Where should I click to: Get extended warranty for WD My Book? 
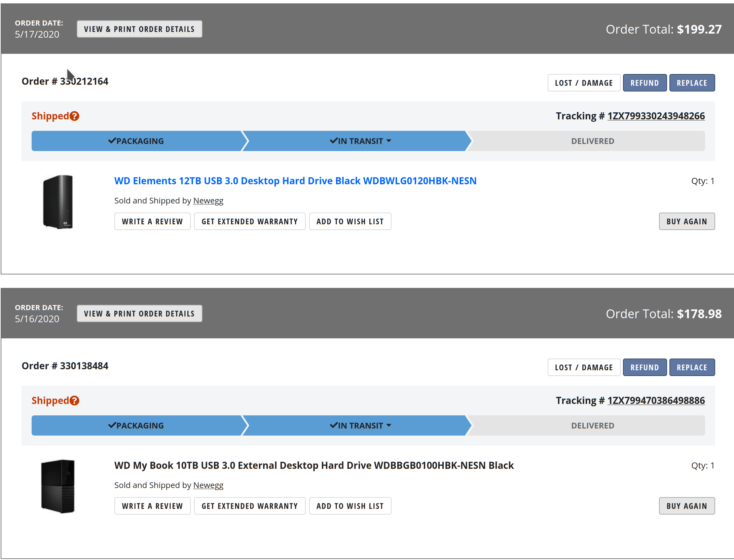(x=250, y=506)
